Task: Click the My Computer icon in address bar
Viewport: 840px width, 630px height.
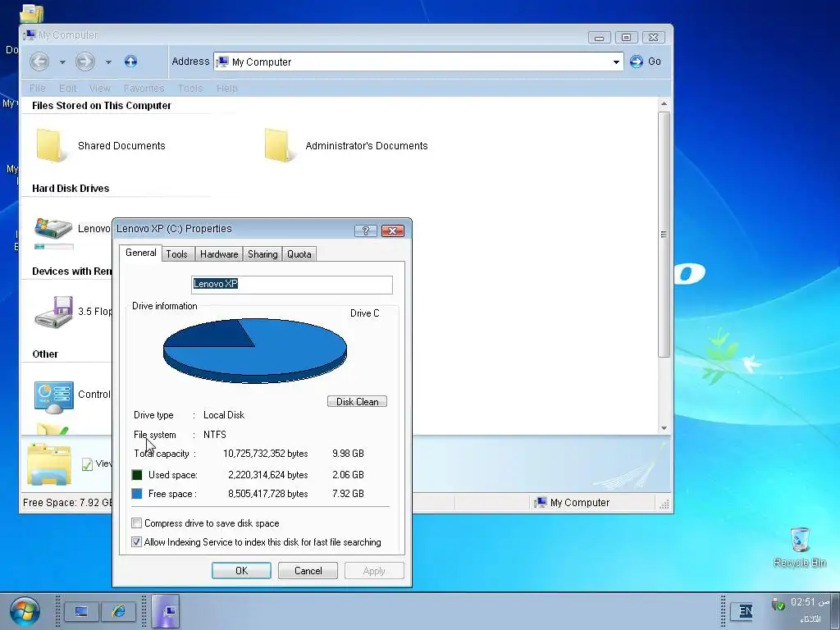Action: (x=222, y=62)
